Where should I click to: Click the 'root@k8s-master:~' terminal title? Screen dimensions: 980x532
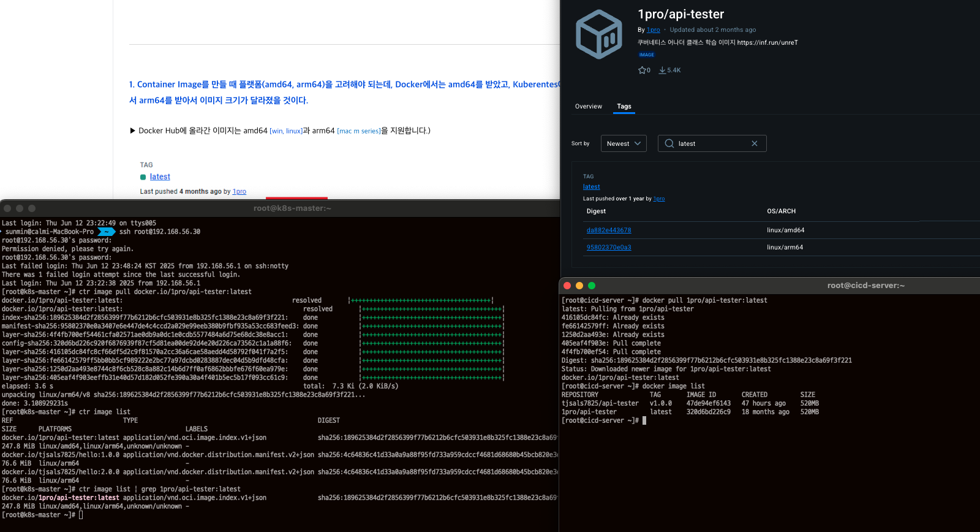[x=292, y=208]
